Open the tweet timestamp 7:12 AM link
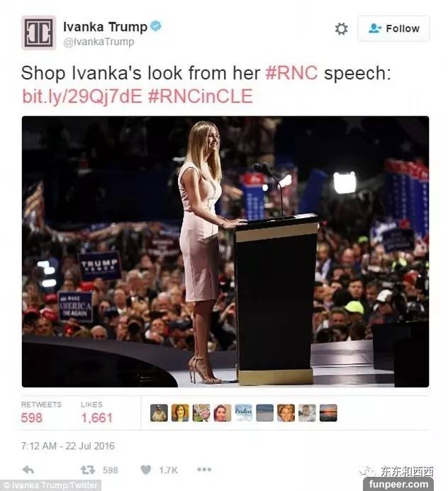 (67, 446)
